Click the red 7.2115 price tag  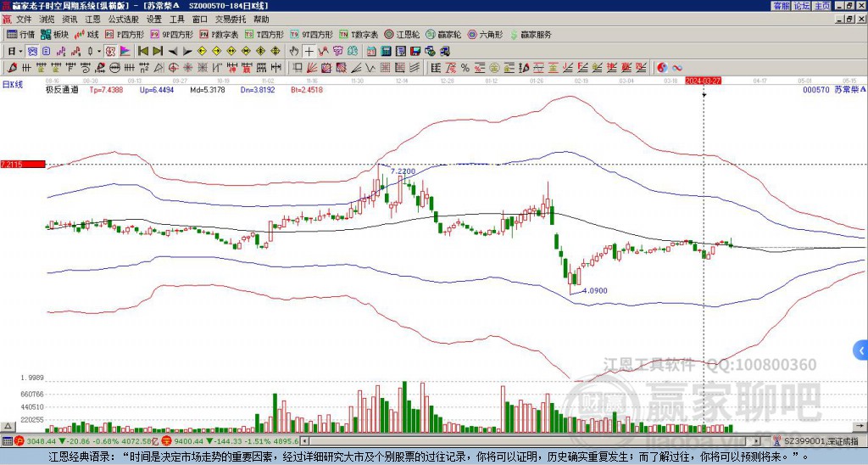(23, 164)
